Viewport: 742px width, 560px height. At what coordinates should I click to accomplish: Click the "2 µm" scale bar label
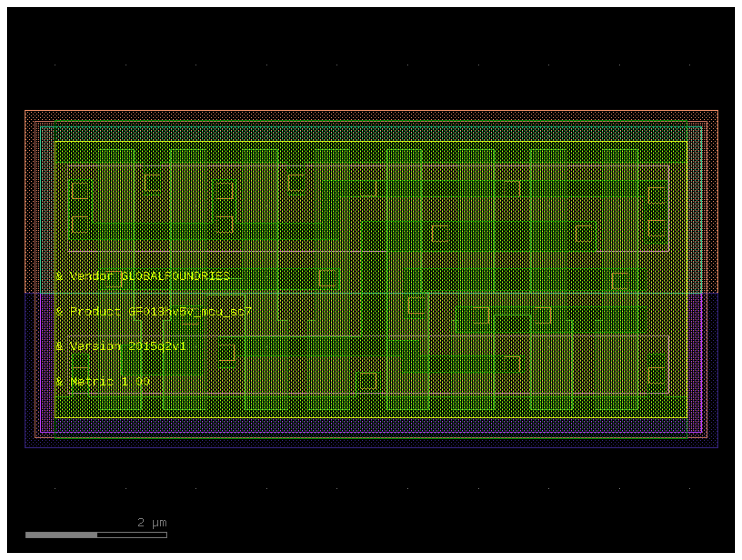point(152,523)
